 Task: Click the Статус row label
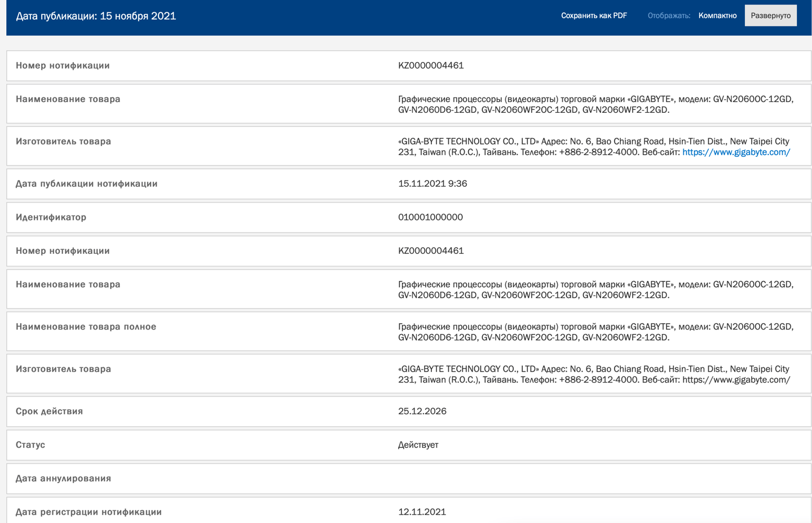[x=30, y=445]
